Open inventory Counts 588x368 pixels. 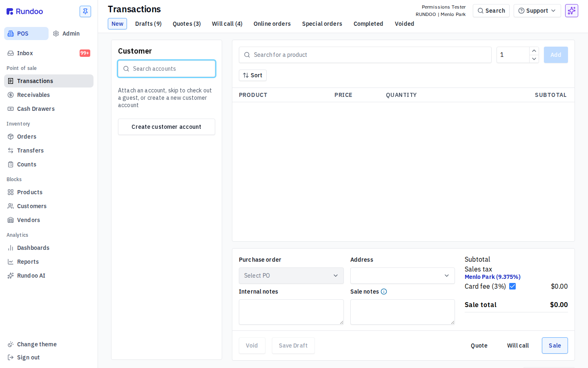[49, 164]
